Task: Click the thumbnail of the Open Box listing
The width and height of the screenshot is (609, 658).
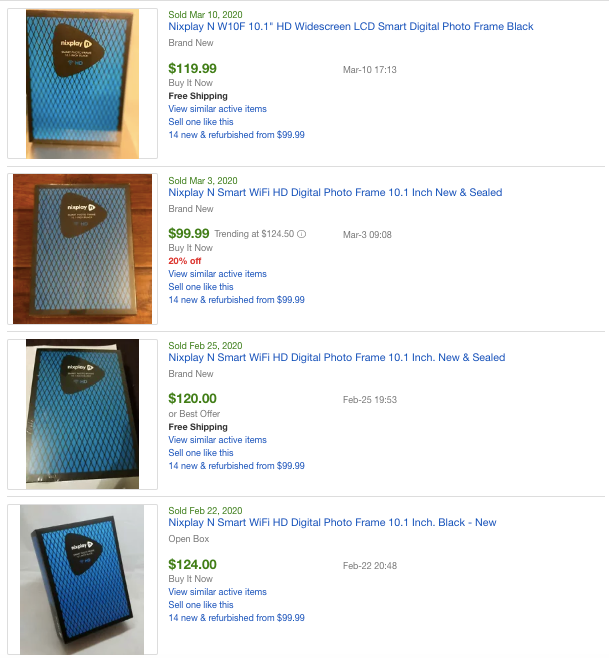Action: point(82,579)
